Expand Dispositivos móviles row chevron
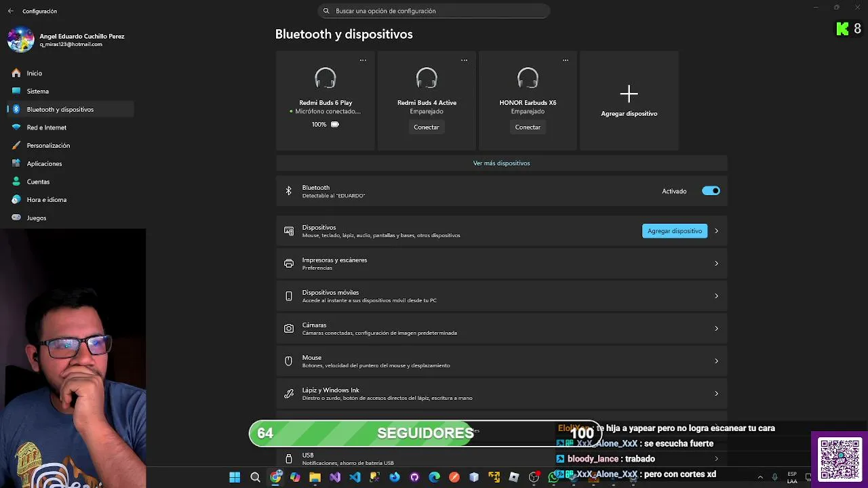Image resolution: width=868 pixels, height=488 pixels. (x=716, y=296)
